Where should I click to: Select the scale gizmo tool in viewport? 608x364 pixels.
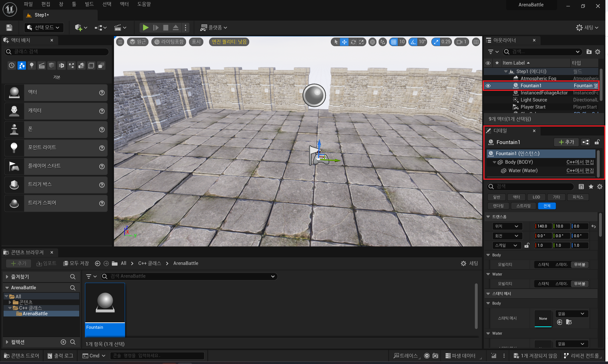coord(361,42)
